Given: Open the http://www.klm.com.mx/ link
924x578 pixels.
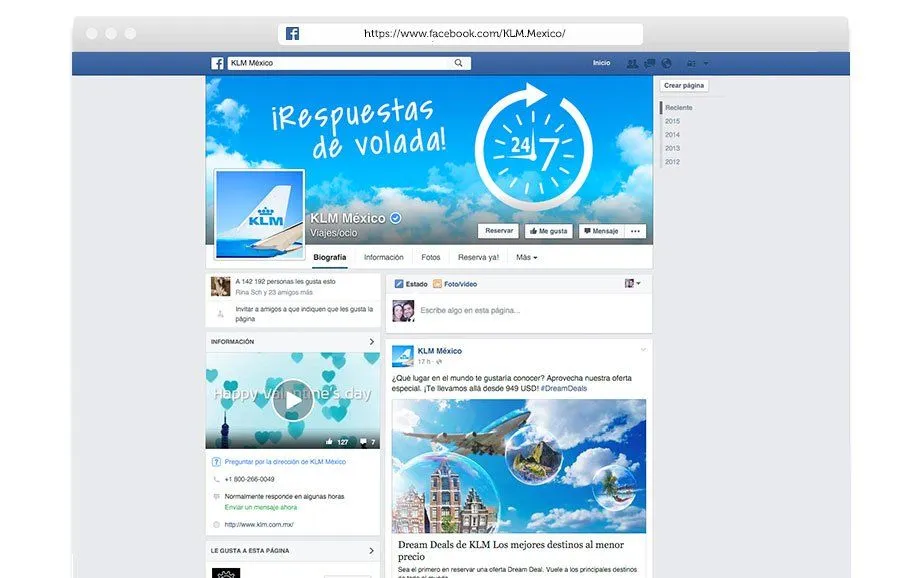Looking at the screenshot, I should pos(259,524).
